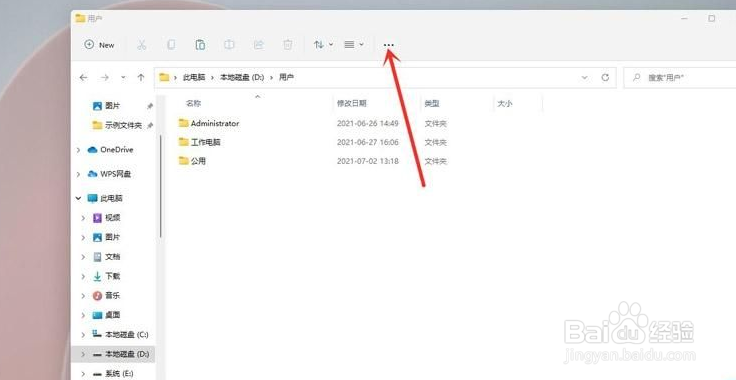The image size is (736, 380).
Task: Click 用户 breadcrumb in address bar
Action: click(286, 77)
